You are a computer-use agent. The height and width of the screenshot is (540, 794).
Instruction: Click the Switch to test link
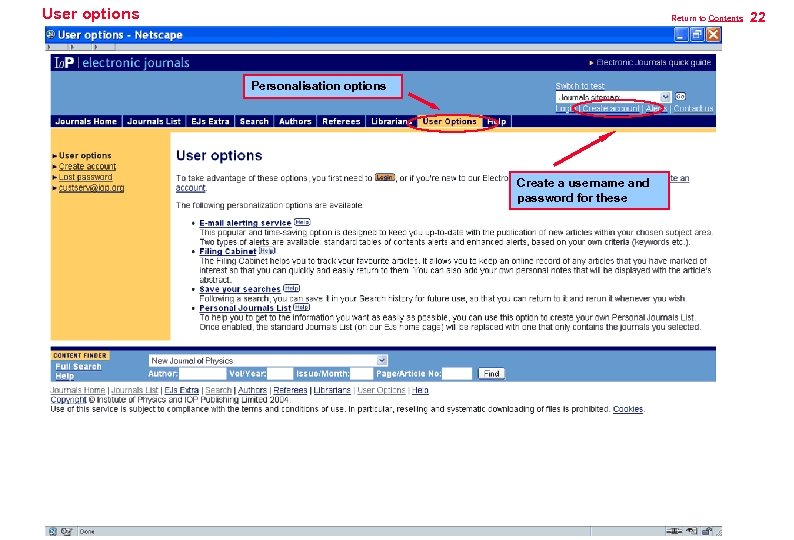580,86
